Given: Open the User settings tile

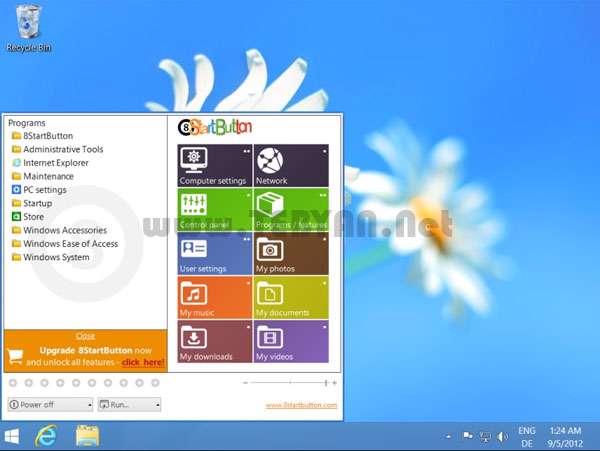Looking at the screenshot, I should [214, 254].
